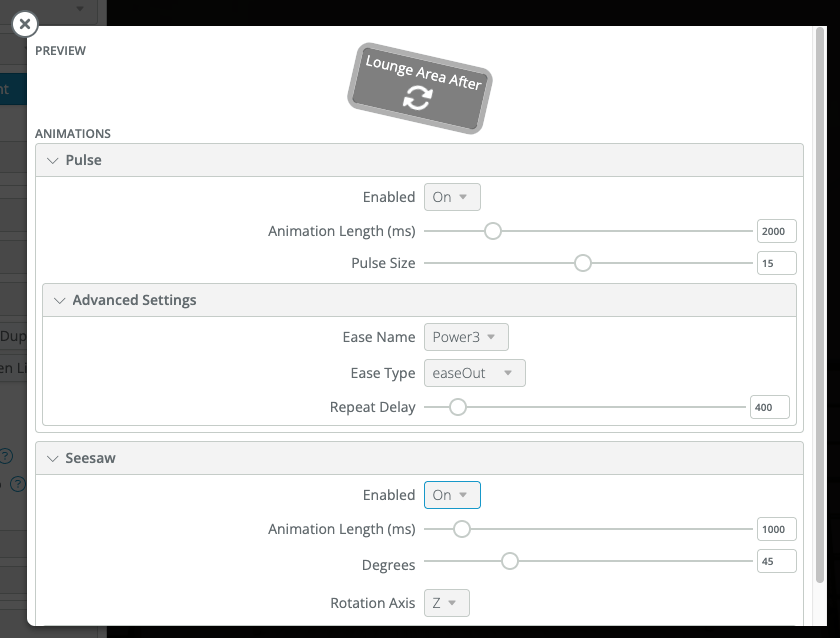
Task: Open the Ease Name dropdown showing Power3
Action: pyautogui.click(x=466, y=337)
